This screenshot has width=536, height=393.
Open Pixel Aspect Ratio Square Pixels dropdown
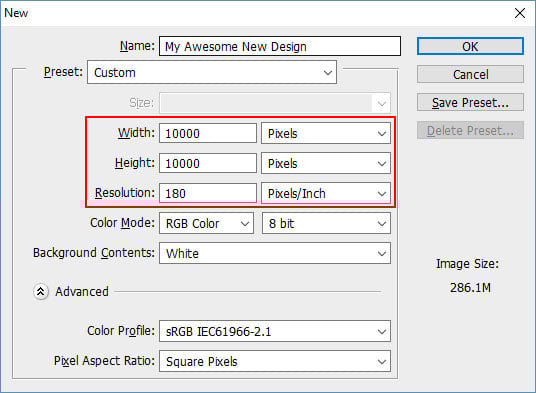point(275,361)
